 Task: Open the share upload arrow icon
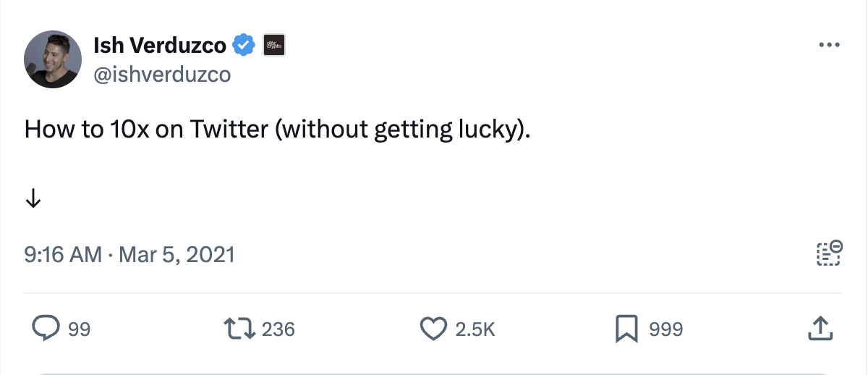tap(820, 329)
